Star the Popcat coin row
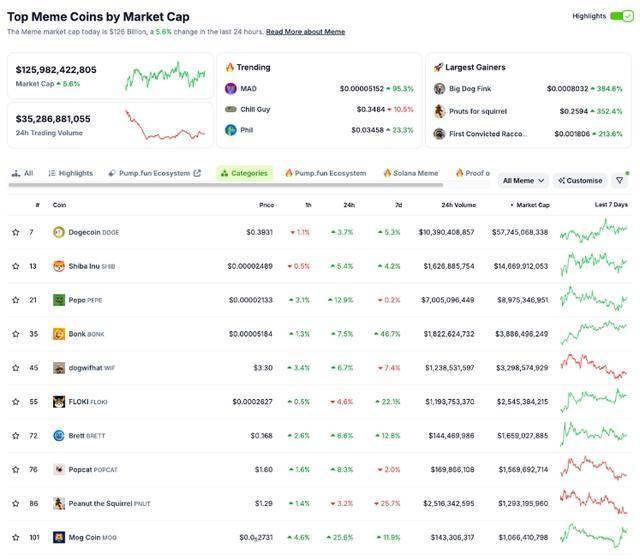 (x=16, y=469)
